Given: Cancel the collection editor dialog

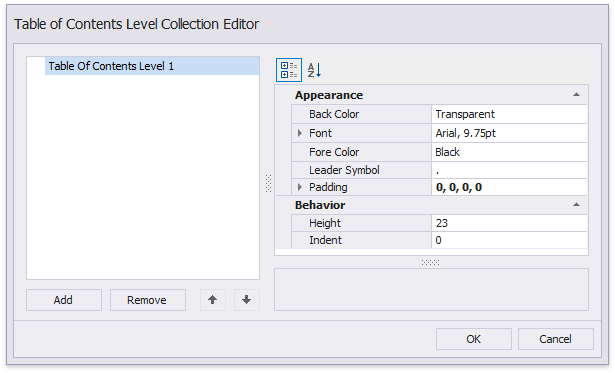Looking at the screenshot, I should pyautogui.click(x=556, y=339).
